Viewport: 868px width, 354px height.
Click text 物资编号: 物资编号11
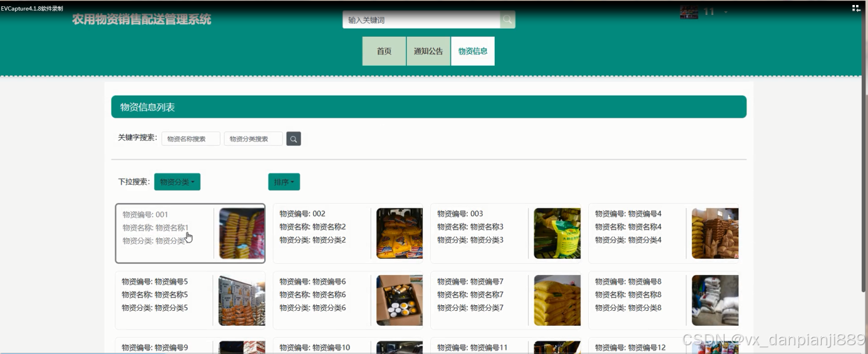coord(472,348)
